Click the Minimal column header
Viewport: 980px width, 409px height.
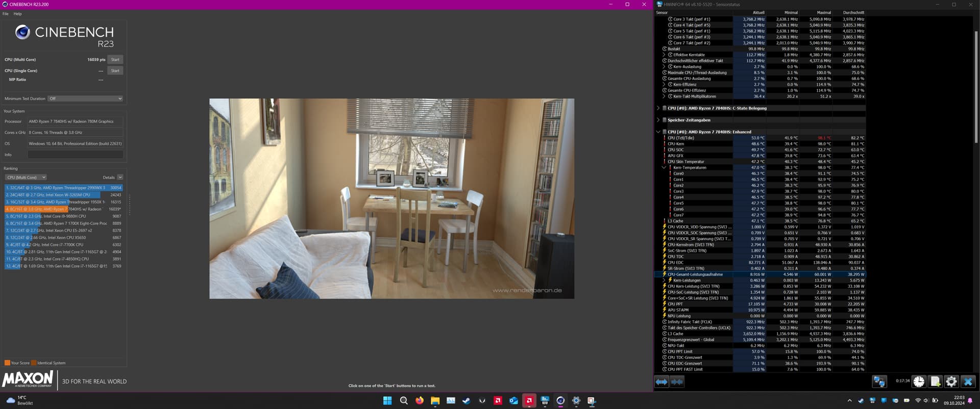[x=782, y=13]
